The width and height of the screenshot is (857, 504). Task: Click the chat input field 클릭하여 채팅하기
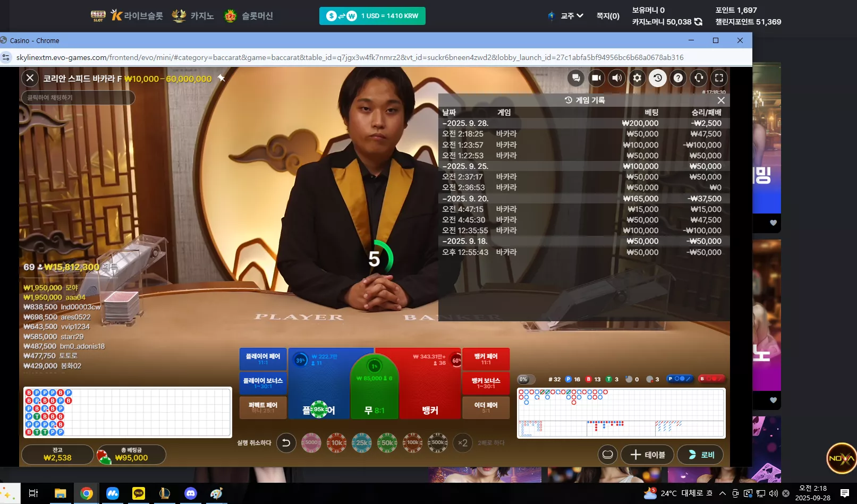(x=78, y=98)
